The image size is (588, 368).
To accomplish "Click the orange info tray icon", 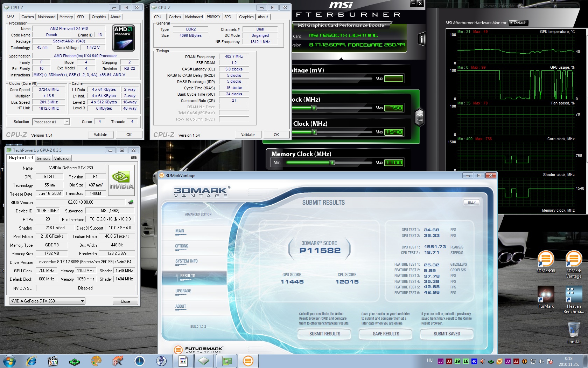I will click(524, 361).
